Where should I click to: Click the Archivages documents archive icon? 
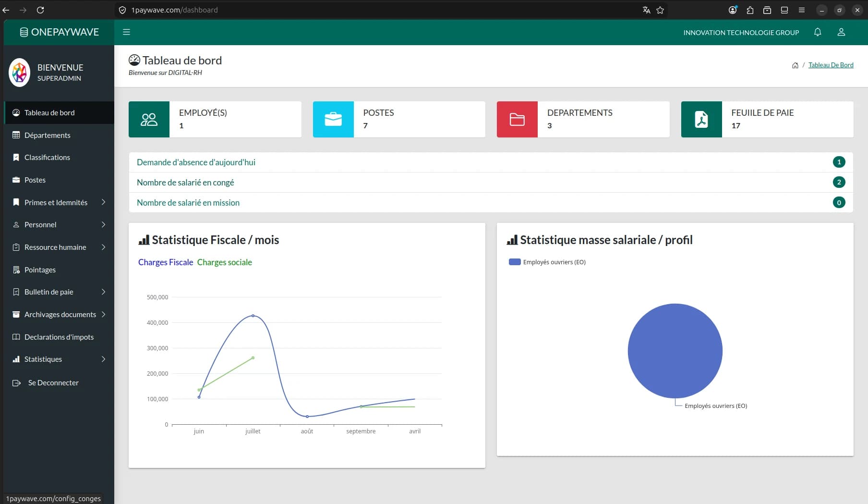click(16, 314)
